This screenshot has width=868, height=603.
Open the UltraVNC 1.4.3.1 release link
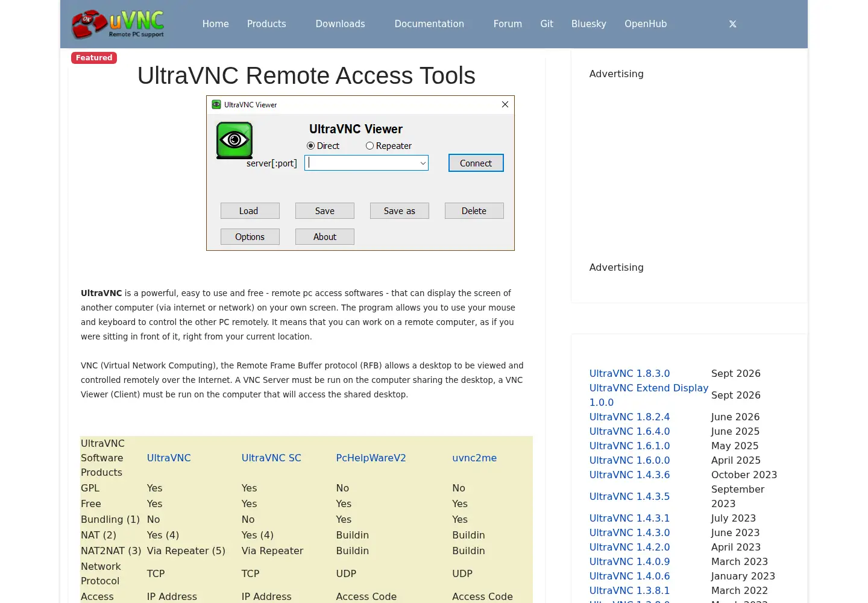629,518
